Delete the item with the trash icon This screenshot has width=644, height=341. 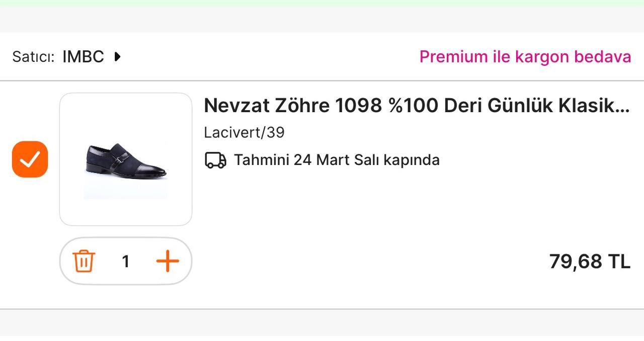coord(84,262)
